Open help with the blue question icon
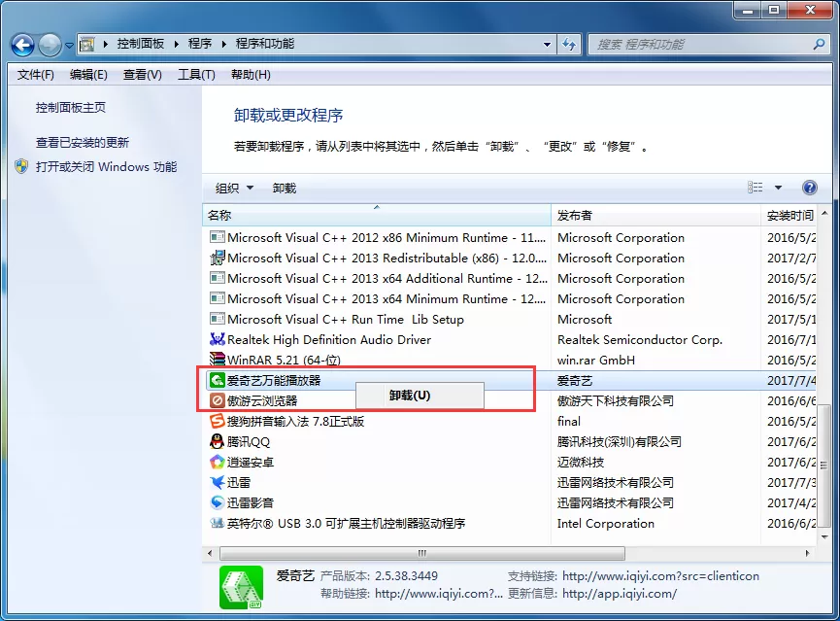Viewport: 840px width, 621px height. pyautogui.click(x=810, y=188)
